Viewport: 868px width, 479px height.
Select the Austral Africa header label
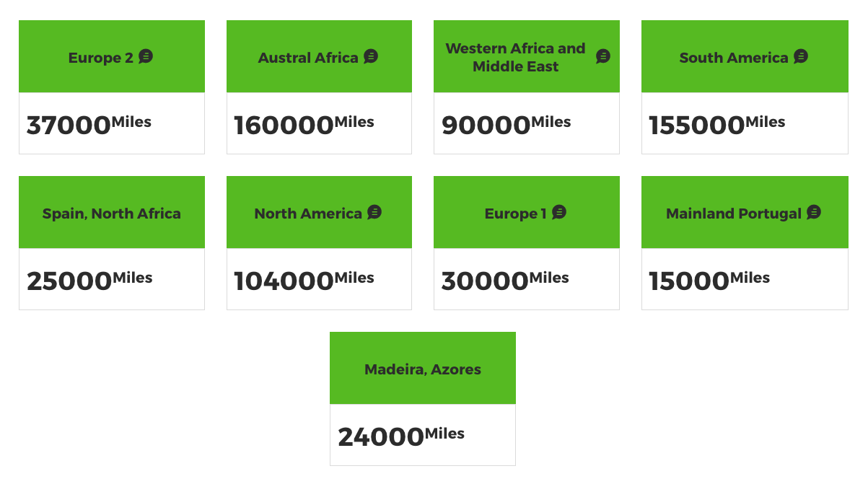click(x=308, y=58)
